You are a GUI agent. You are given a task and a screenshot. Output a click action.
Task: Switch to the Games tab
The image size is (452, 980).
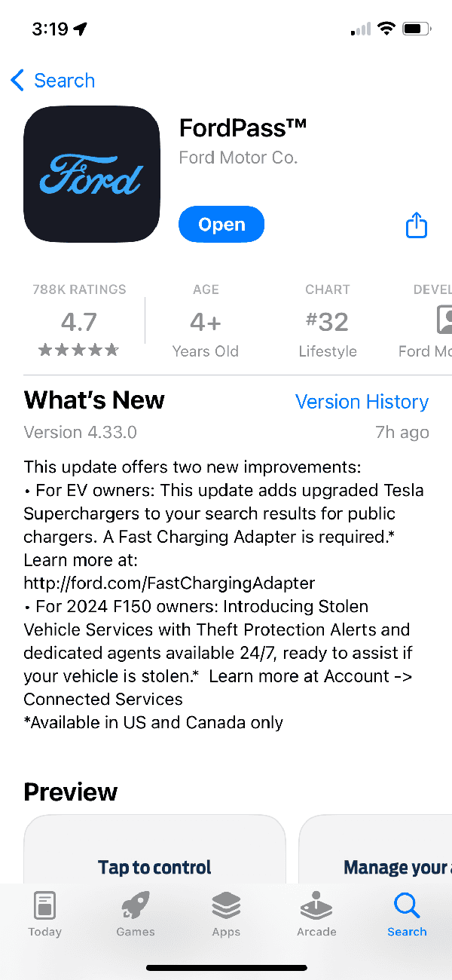tap(136, 913)
